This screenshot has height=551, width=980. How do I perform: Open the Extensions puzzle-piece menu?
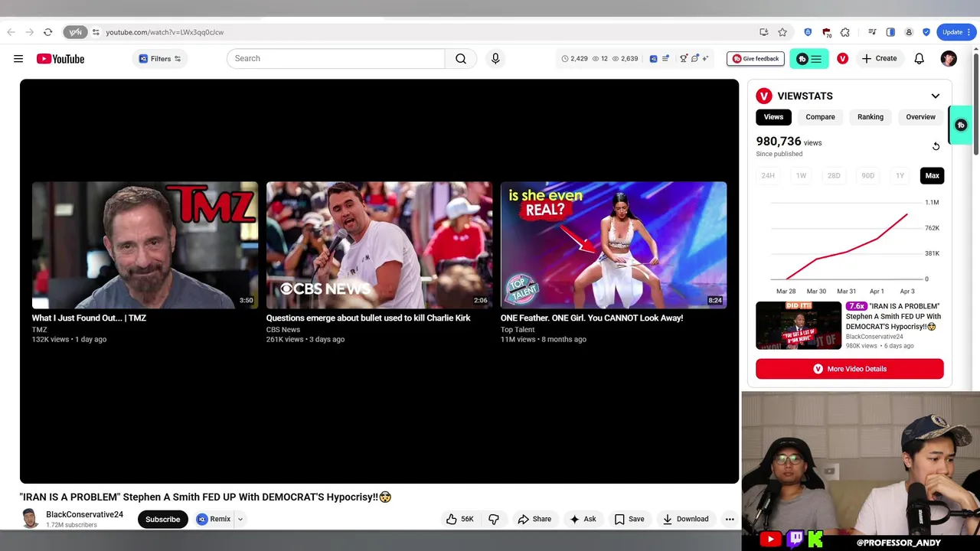click(x=845, y=32)
